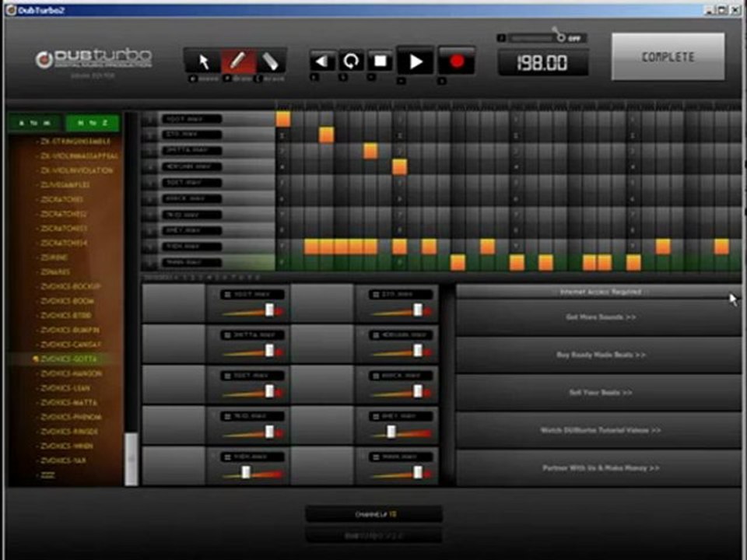
Task: Select the arrow pointer tool
Action: [x=203, y=62]
